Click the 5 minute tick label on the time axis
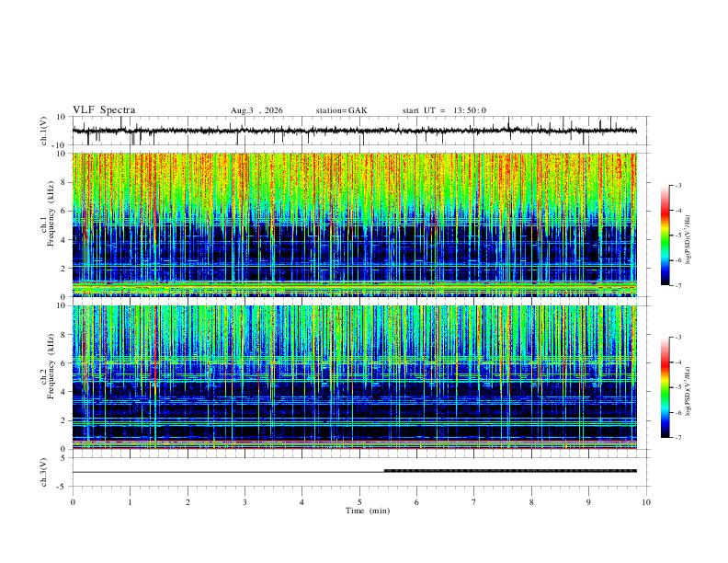 click(359, 502)
